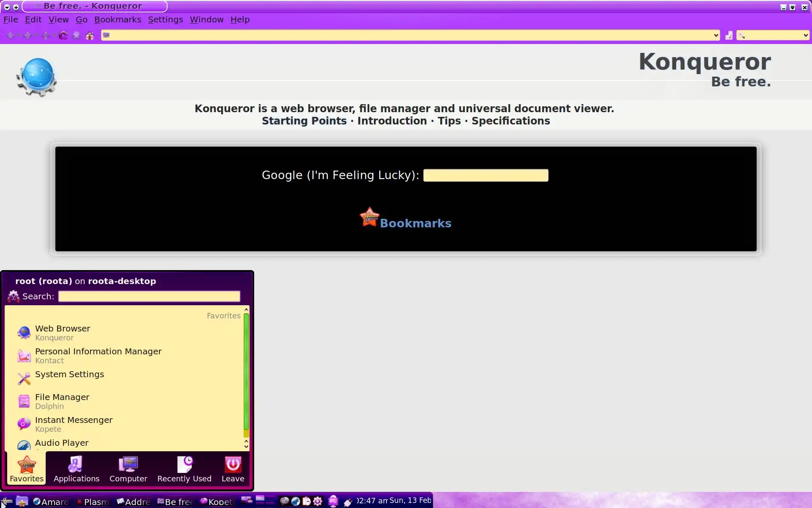Open the Bookmarks link on page
This screenshot has width=812, height=508.
[x=415, y=224]
